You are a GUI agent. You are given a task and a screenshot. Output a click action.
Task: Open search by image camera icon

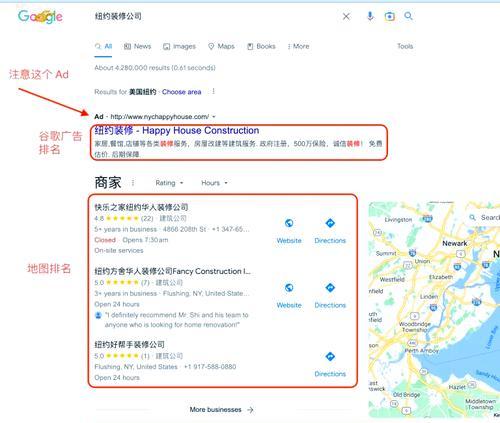pyautogui.click(x=389, y=16)
